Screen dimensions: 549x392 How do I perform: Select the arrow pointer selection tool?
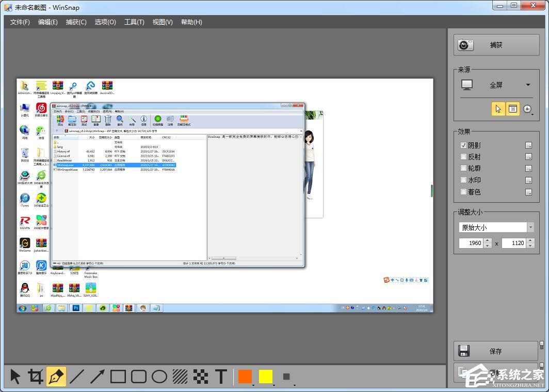click(x=15, y=377)
